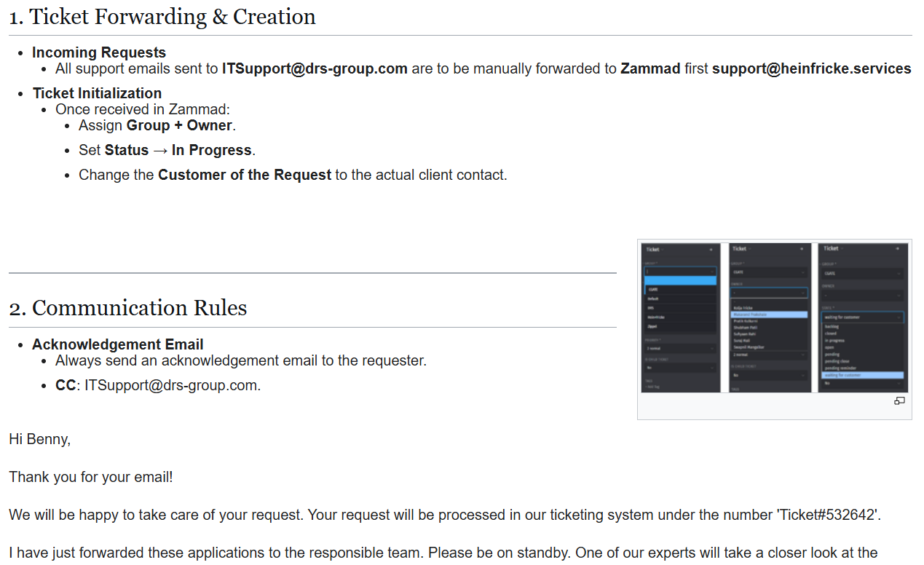Screen dimensions: 924x565
Task: Choose 'Kolja Fricke' from the owner list
Action: pos(743,308)
